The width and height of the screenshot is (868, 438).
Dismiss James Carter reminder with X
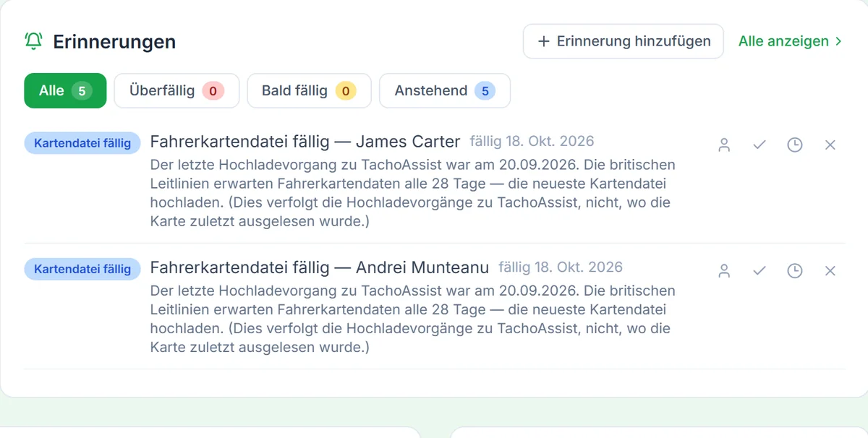830,145
